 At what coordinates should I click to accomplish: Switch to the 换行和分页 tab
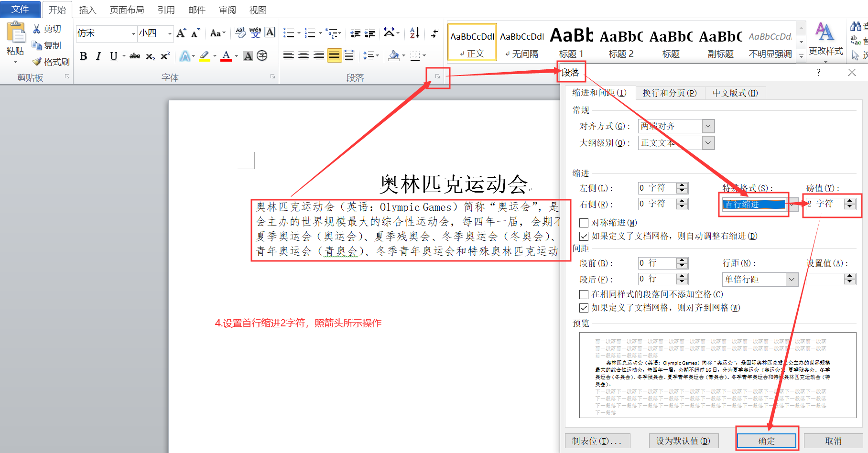coord(670,93)
